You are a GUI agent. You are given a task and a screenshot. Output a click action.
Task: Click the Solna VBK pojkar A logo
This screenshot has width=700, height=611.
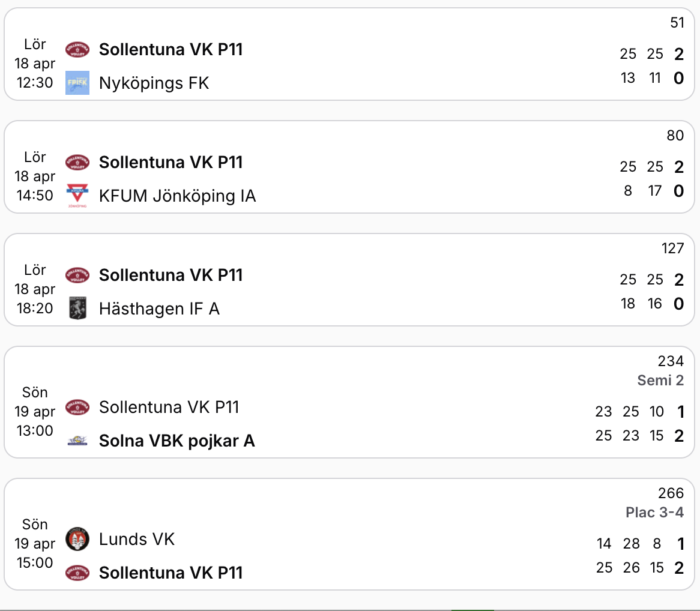77,441
